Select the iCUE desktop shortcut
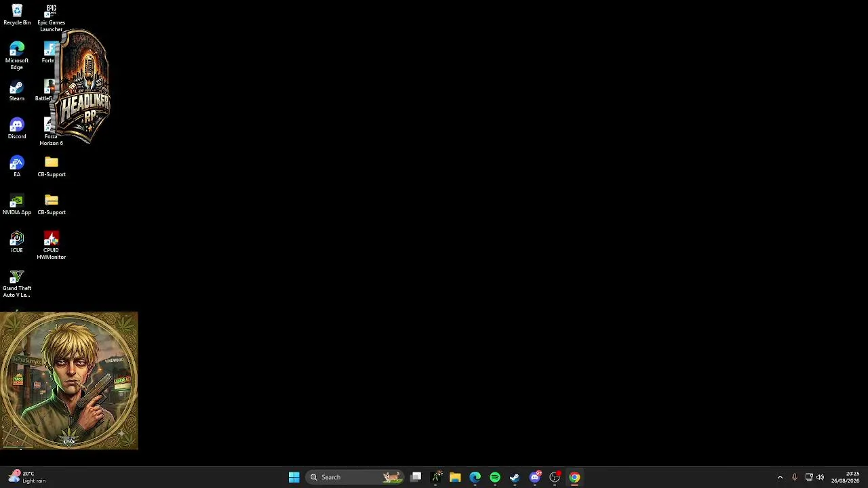The height and width of the screenshot is (488, 868). pyautogui.click(x=17, y=243)
